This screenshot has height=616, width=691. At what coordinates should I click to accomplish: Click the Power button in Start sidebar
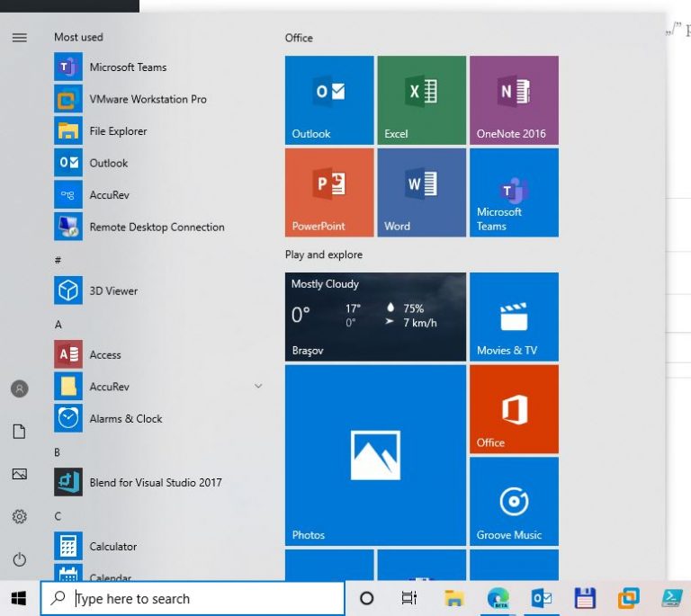point(20,559)
